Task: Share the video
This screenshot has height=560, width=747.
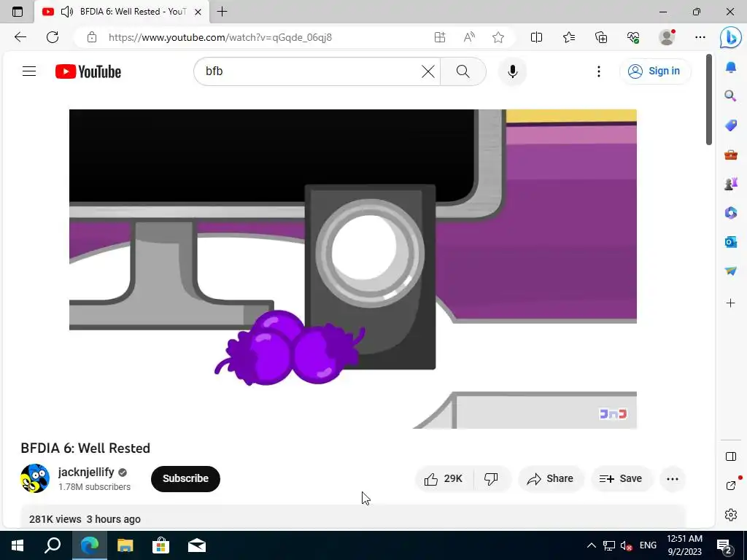Action: pyautogui.click(x=550, y=478)
